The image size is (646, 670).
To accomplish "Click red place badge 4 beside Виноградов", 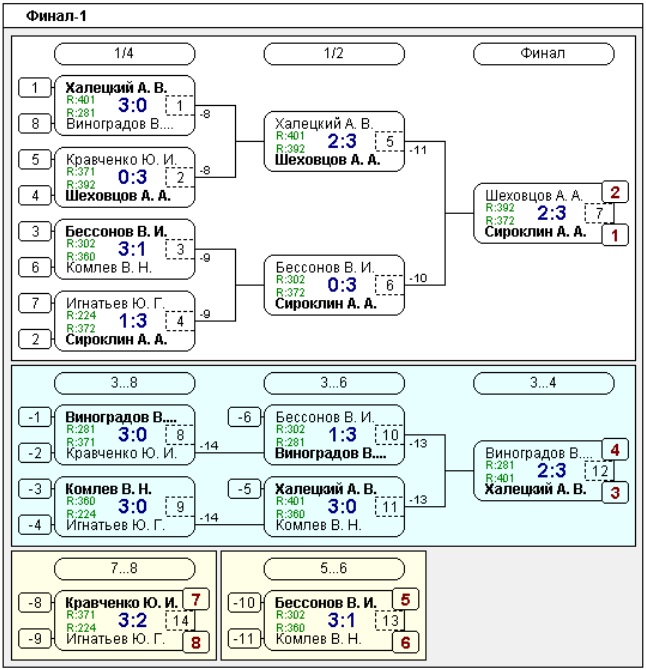I will point(615,450).
